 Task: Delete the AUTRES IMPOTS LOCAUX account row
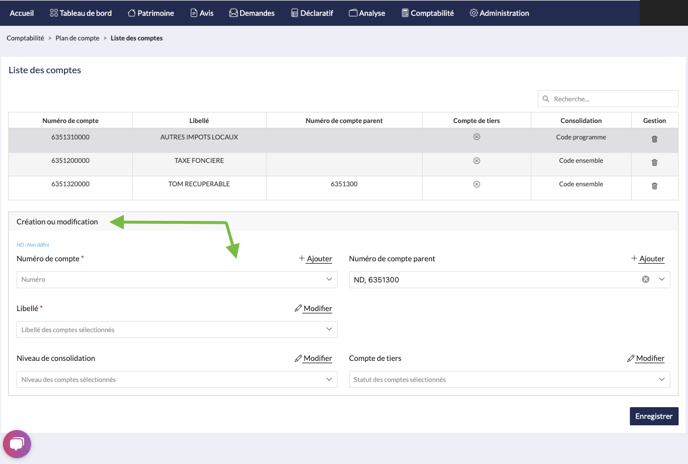(654, 139)
